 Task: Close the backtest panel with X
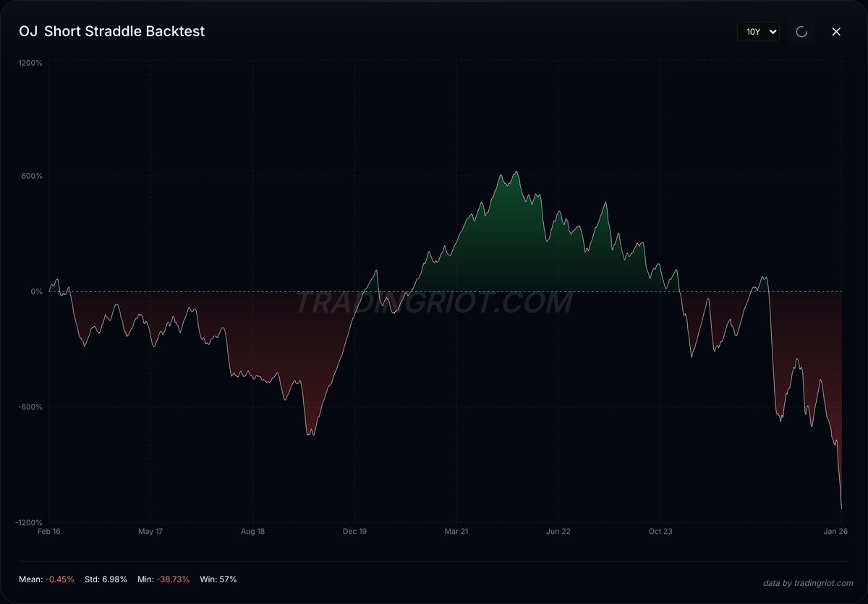click(836, 32)
